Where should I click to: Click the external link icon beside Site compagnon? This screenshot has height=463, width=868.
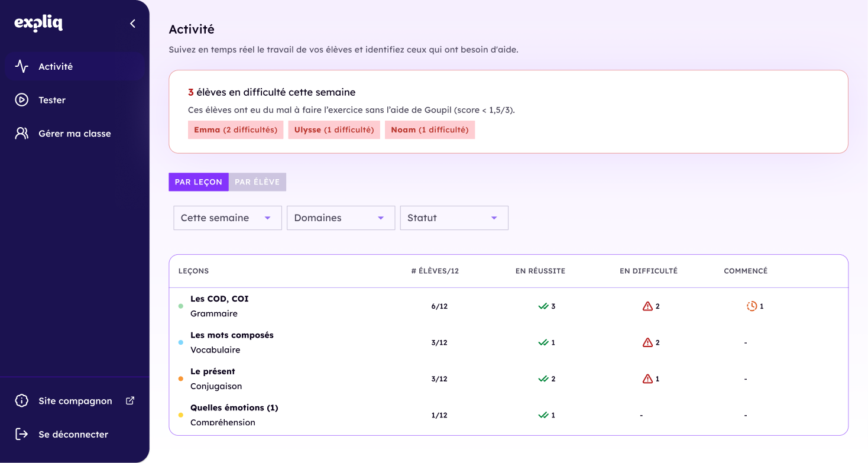point(131,400)
